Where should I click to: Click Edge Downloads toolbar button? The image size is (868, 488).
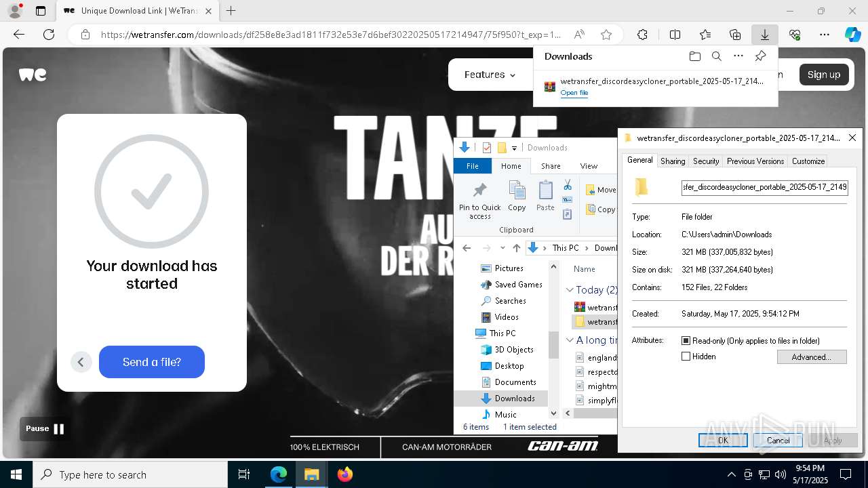[764, 35]
